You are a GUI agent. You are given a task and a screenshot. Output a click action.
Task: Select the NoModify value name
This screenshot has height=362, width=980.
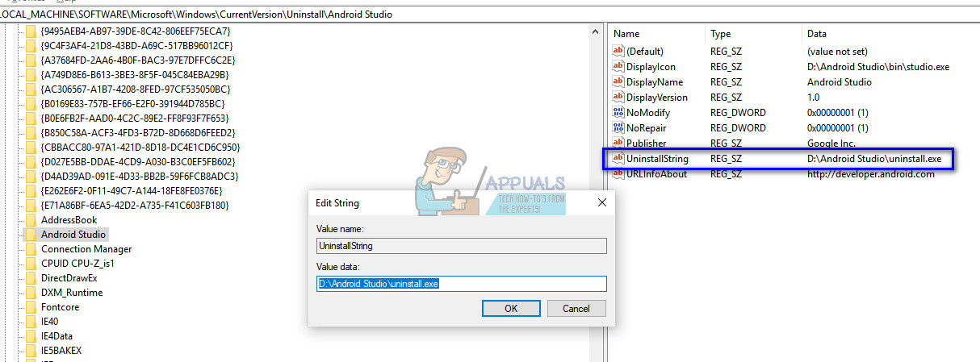(x=648, y=113)
